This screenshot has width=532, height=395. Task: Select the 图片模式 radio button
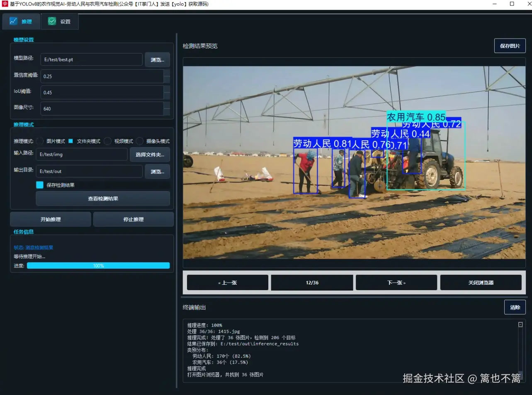tap(40, 141)
